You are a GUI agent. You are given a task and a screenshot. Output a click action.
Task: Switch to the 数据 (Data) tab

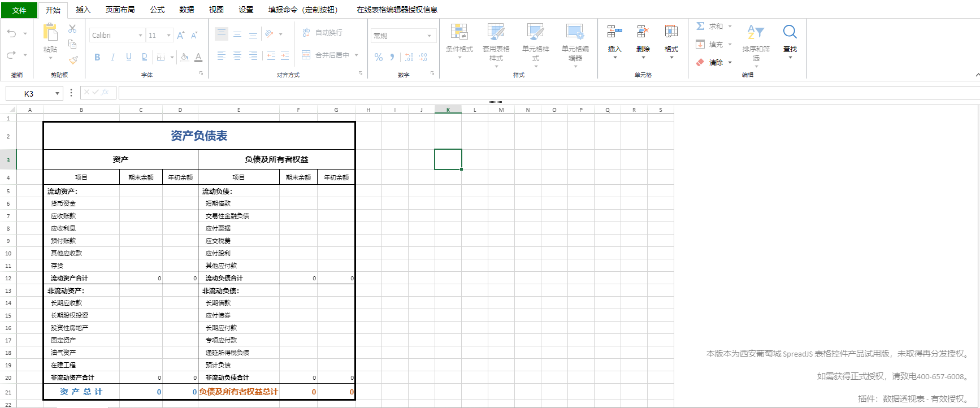tap(187, 10)
